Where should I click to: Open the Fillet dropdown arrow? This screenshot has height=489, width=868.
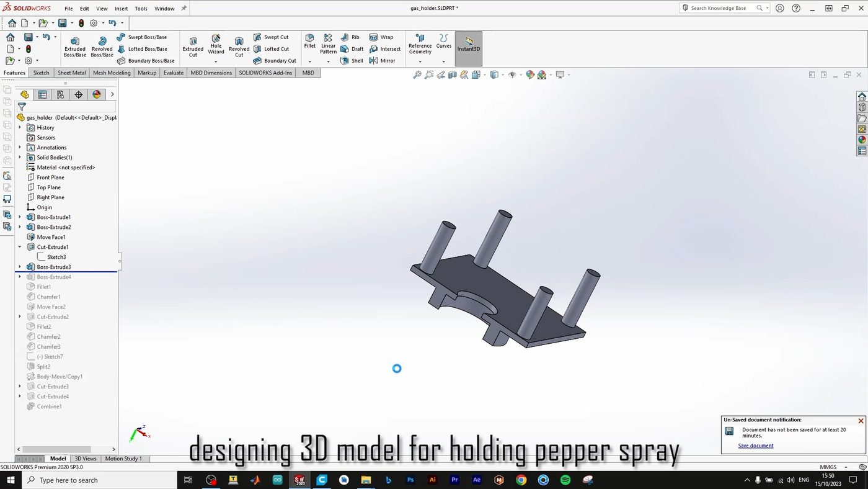[309, 61]
